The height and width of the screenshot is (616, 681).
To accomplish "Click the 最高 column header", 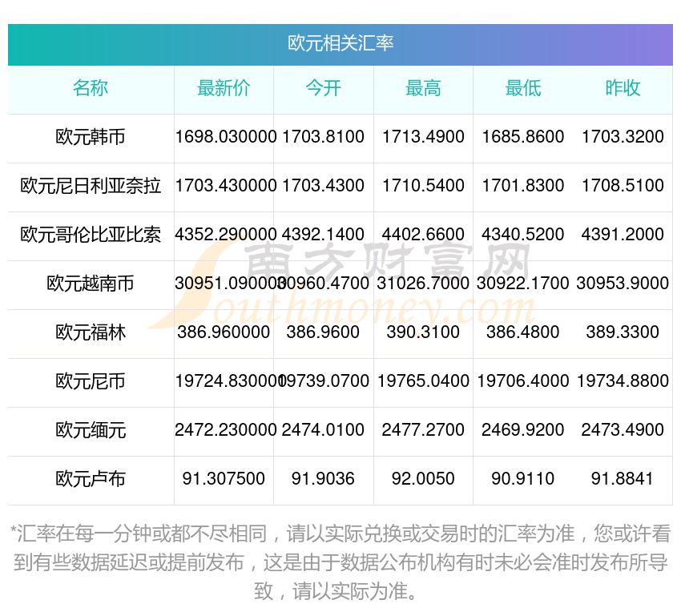I will (423, 89).
